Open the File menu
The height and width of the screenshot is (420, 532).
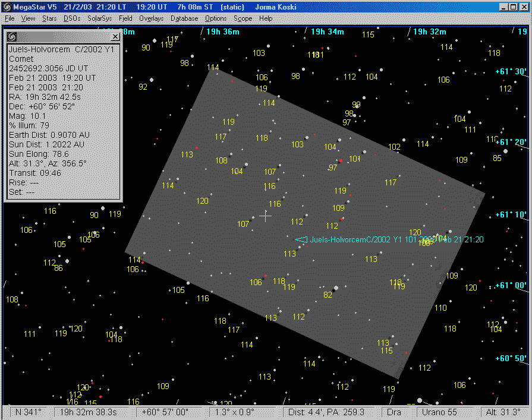point(9,18)
